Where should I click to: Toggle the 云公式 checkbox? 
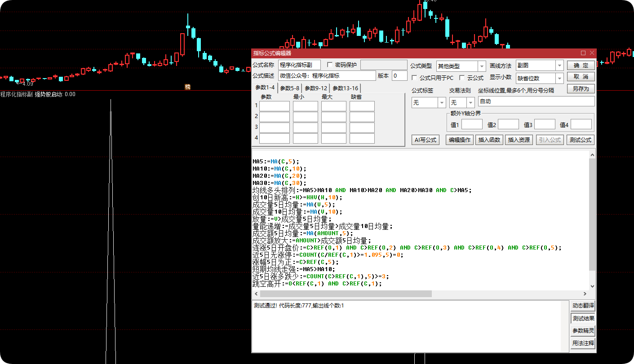[x=462, y=78]
